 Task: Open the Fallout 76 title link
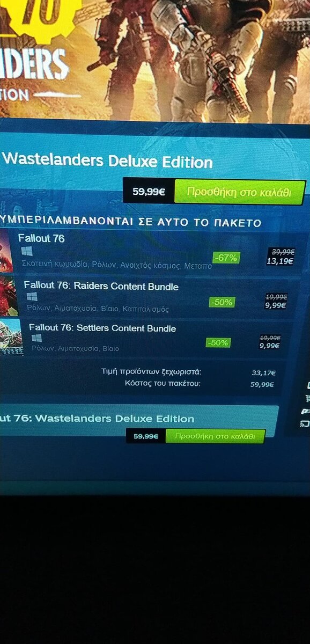(41, 238)
